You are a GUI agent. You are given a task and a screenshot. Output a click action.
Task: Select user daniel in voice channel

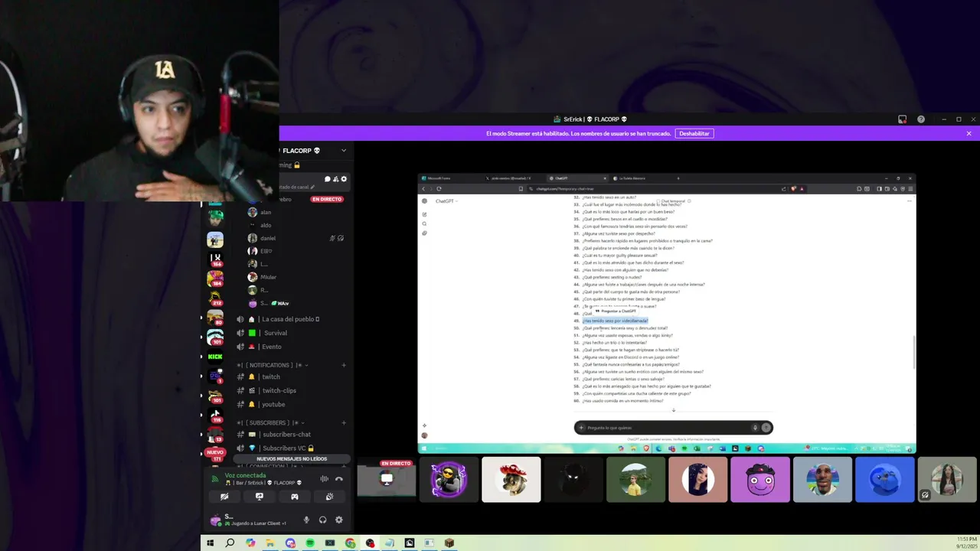point(267,238)
